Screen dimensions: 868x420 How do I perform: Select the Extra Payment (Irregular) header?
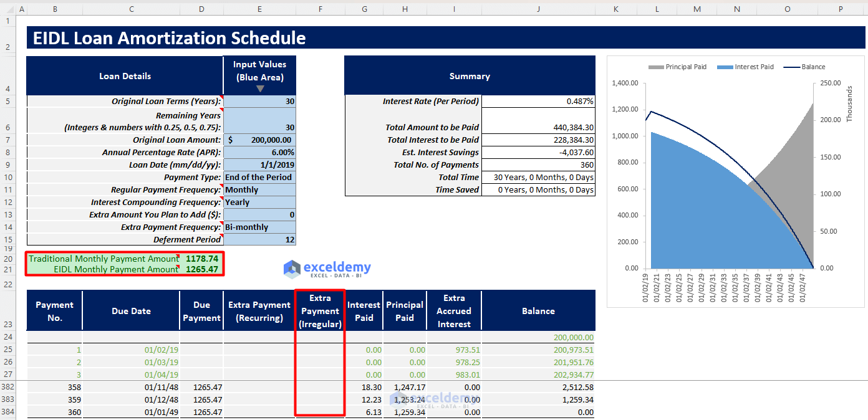point(320,311)
